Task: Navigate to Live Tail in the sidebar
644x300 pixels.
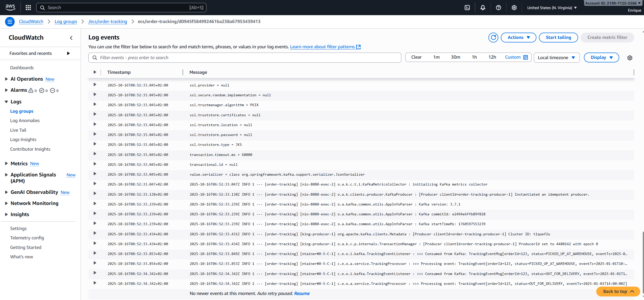Action: coord(18,130)
